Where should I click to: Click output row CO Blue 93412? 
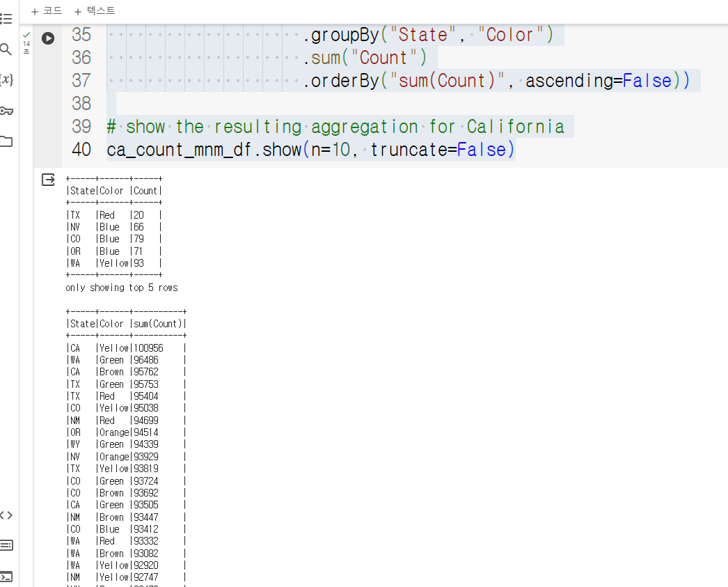click(126, 529)
